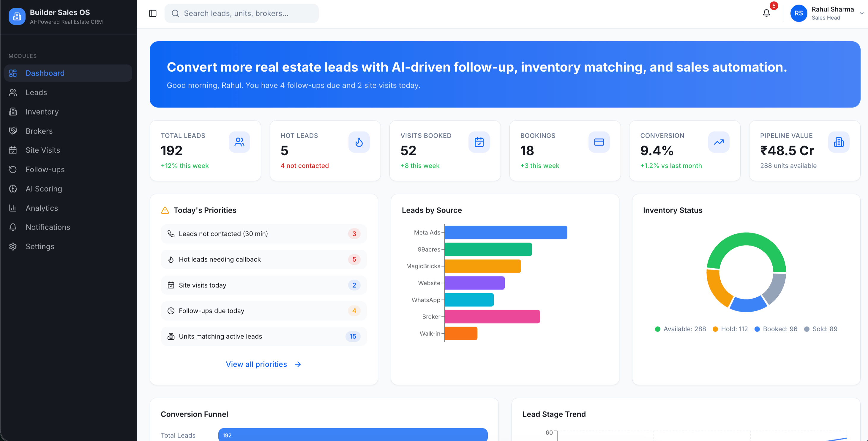Click the arrow next to View all priorities
868x441 pixels.
tap(298, 364)
